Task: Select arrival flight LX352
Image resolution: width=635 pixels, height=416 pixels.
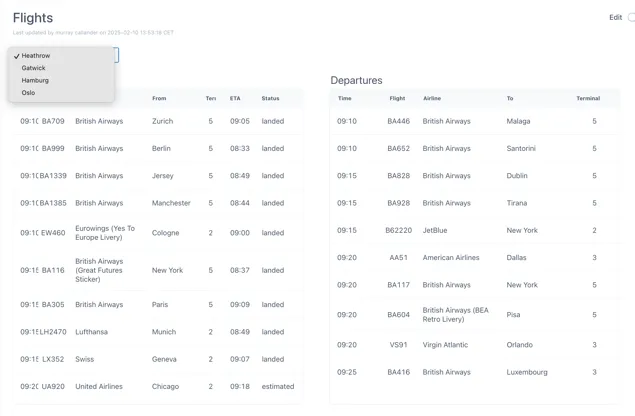Action: (x=53, y=359)
